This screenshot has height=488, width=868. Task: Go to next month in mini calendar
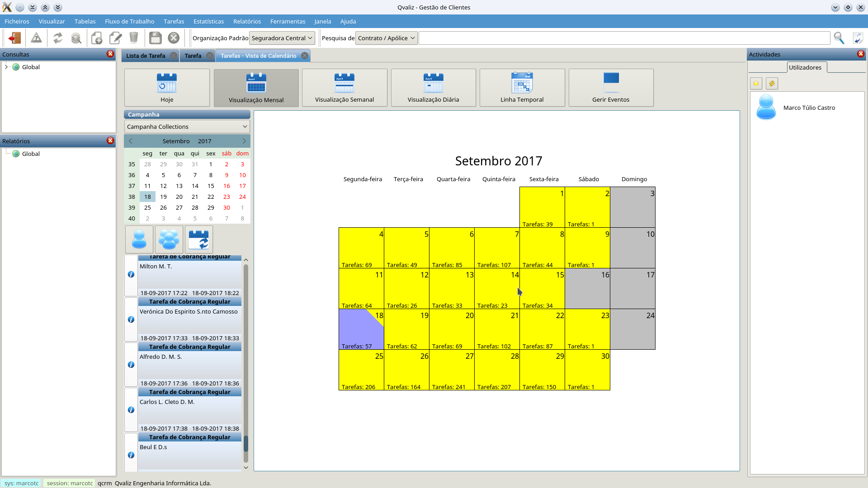[244, 141]
